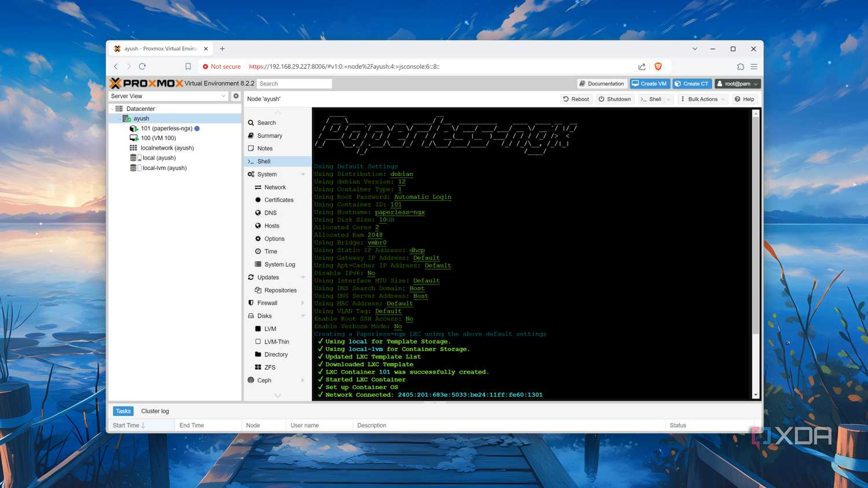
Task: Open System Log item
Action: (278, 264)
